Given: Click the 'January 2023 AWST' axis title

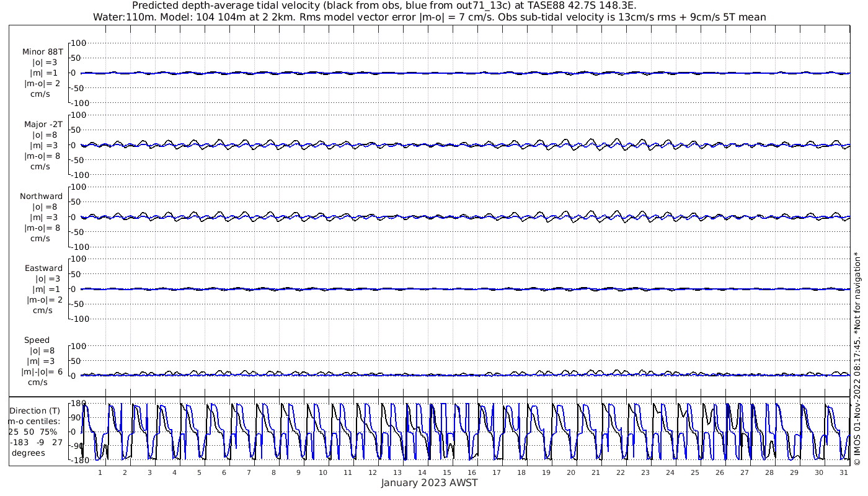Looking at the screenshot, I should (x=429, y=483).
